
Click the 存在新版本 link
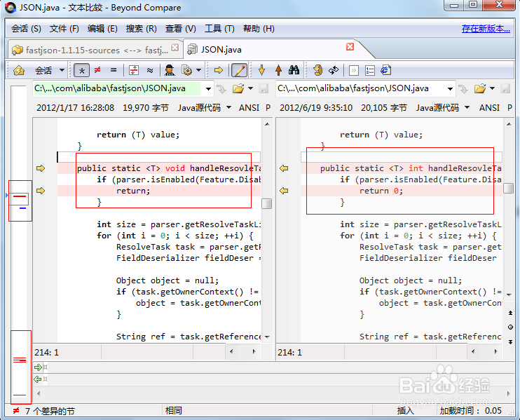pyautogui.click(x=486, y=29)
